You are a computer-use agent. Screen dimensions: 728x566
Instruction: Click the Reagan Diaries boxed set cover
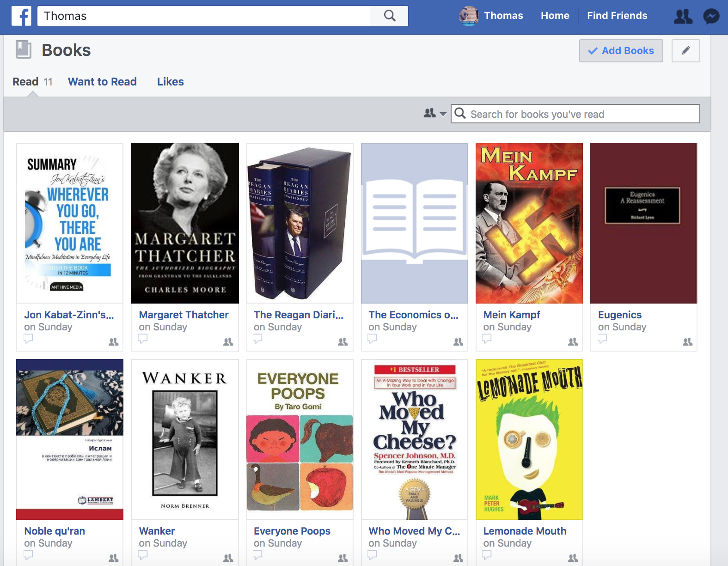pos(300,223)
